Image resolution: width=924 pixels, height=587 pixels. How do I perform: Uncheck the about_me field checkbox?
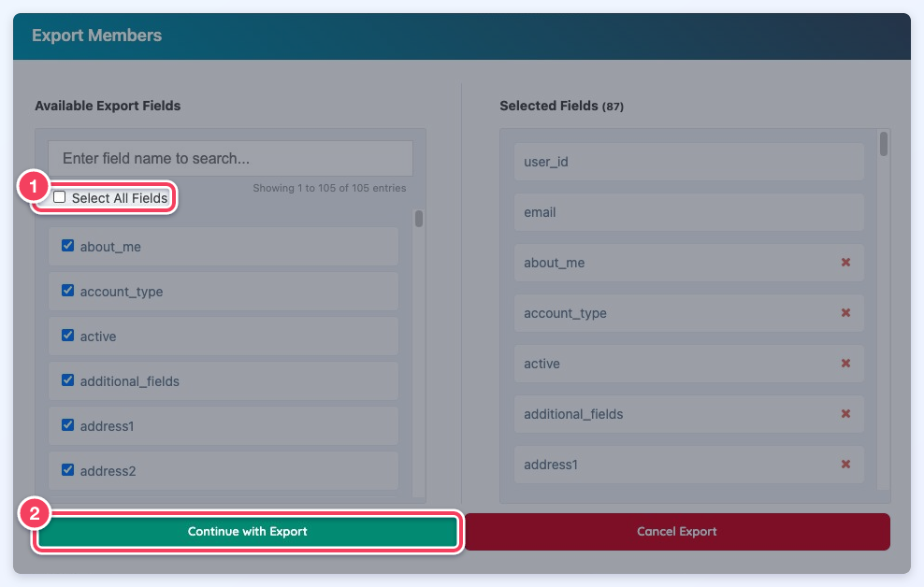(67, 246)
